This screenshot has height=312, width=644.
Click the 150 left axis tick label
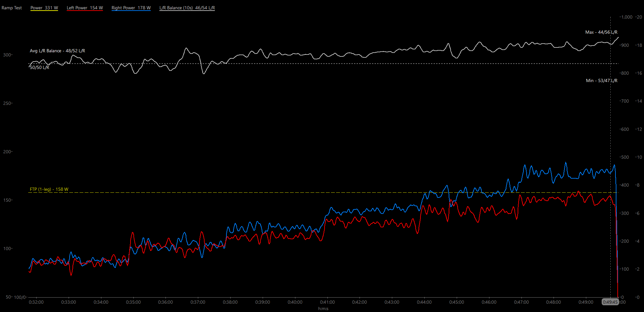point(7,200)
